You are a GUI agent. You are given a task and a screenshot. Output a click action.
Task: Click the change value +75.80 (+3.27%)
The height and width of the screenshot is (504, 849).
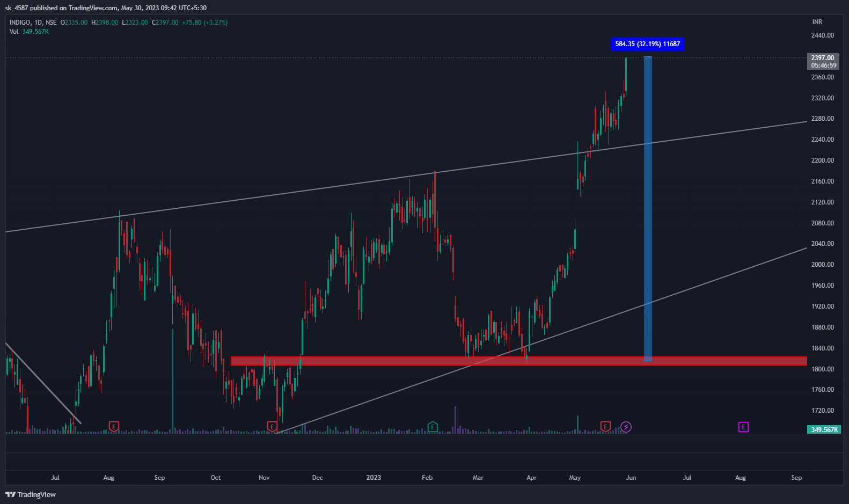[204, 23]
